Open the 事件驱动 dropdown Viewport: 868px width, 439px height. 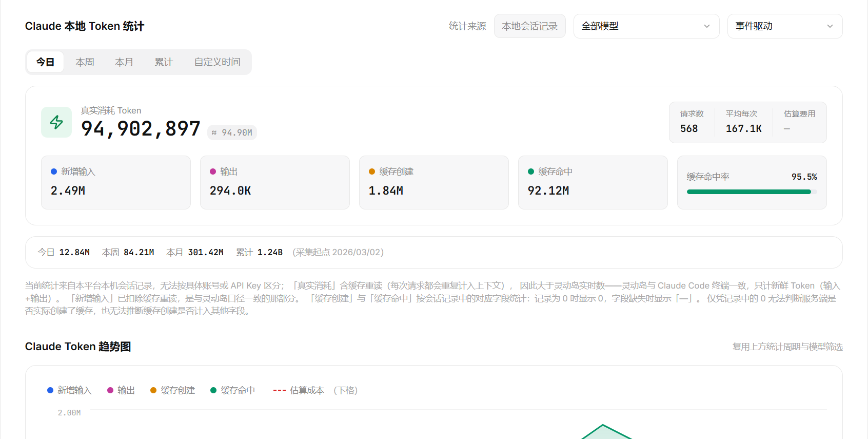coord(785,26)
